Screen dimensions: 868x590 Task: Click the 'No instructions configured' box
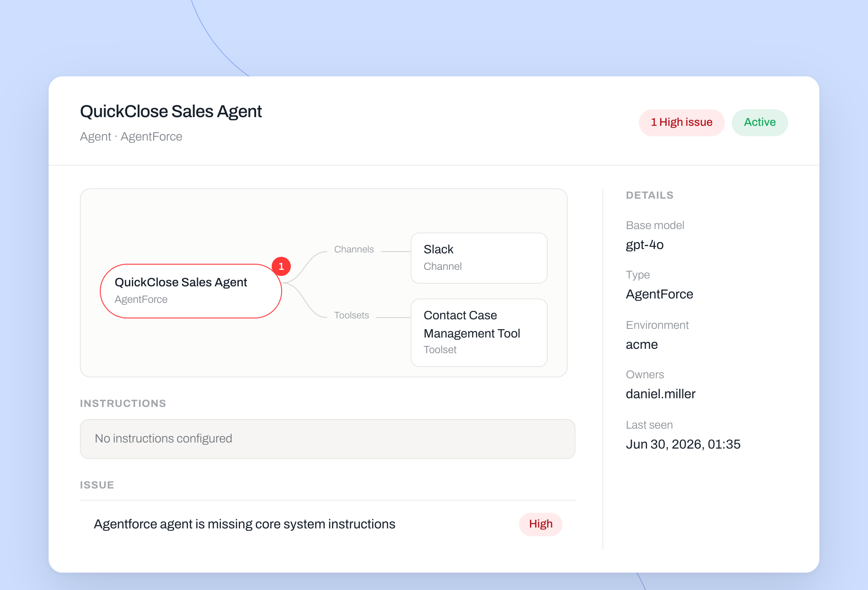[328, 439]
